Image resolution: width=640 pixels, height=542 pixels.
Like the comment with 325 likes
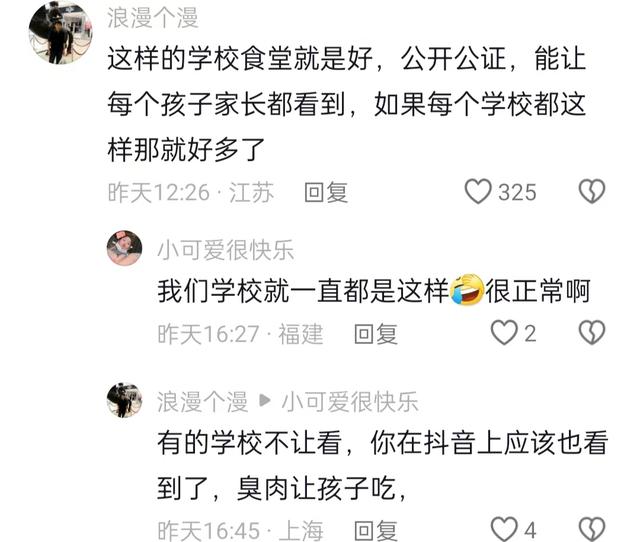478,191
